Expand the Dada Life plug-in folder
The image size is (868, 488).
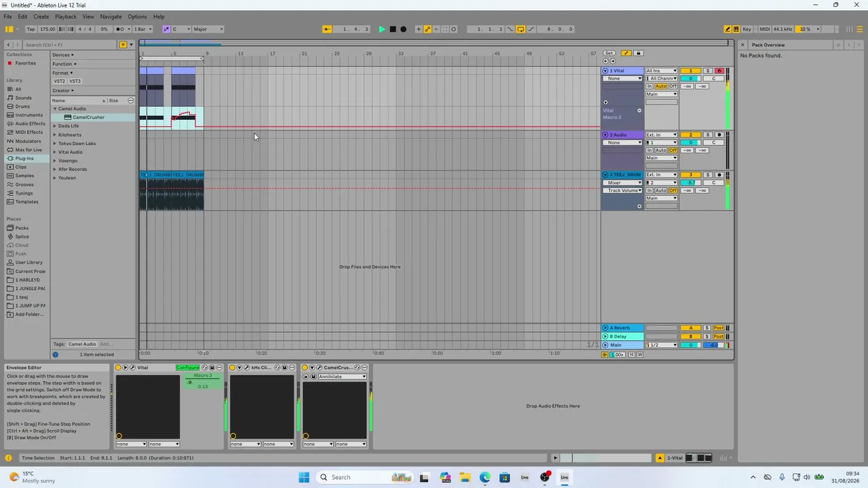(x=55, y=126)
